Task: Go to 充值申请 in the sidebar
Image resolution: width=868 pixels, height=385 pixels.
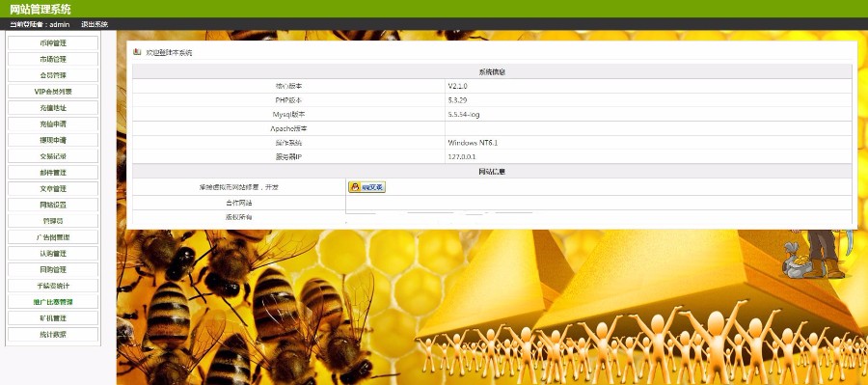Action: pos(53,124)
